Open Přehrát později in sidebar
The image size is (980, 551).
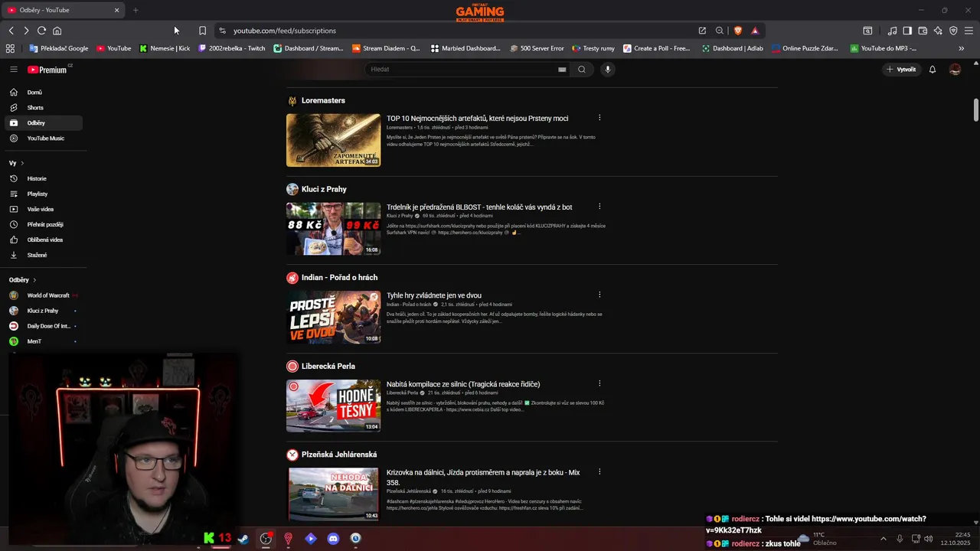pyautogui.click(x=44, y=224)
